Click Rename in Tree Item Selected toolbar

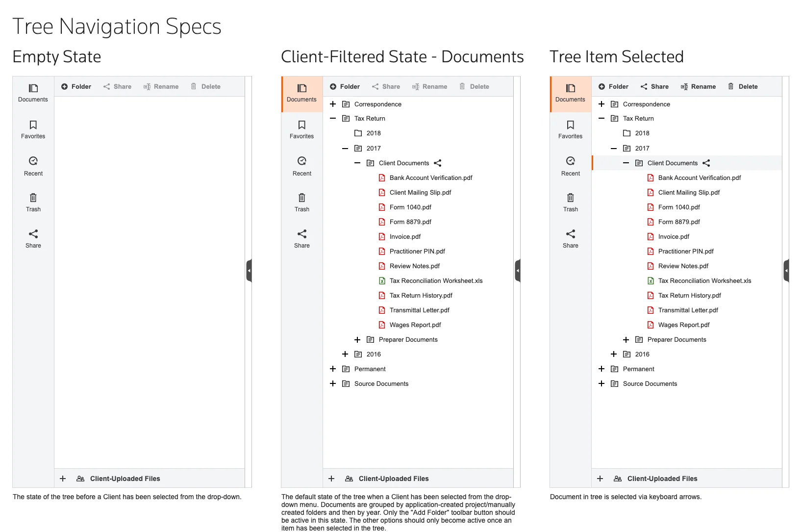tap(698, 86)
